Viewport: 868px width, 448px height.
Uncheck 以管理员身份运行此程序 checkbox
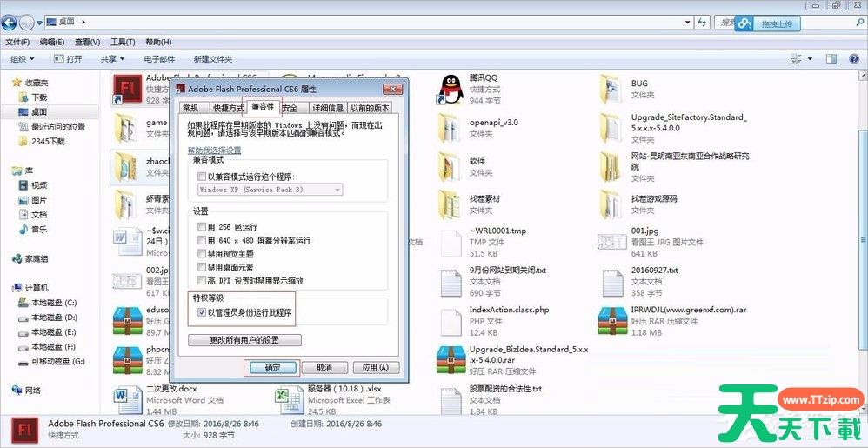[203, 312]
